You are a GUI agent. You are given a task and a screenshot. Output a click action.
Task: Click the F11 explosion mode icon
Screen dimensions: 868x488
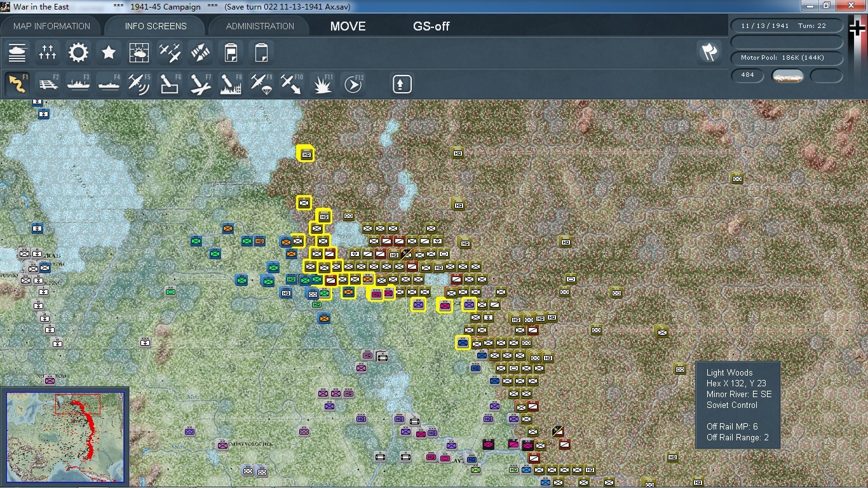point(322,84)
